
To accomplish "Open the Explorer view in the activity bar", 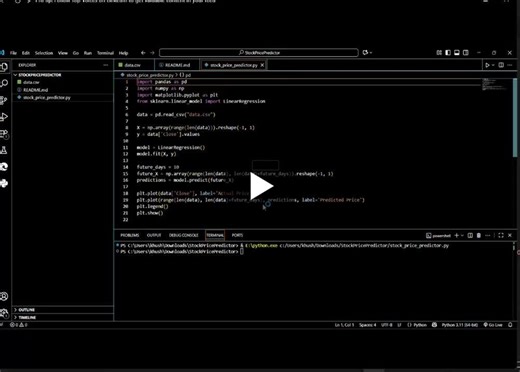I will pyautogui.click(x=4, y=67).
